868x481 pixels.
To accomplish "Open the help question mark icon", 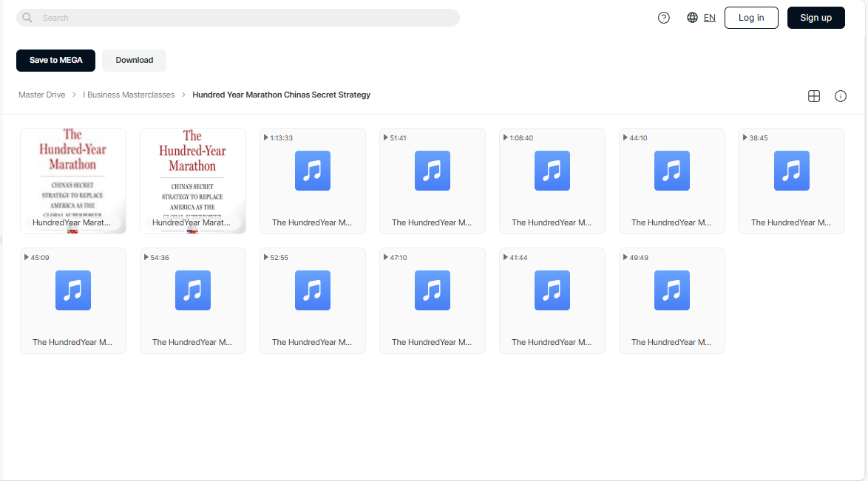I will (x=664, y=18).
